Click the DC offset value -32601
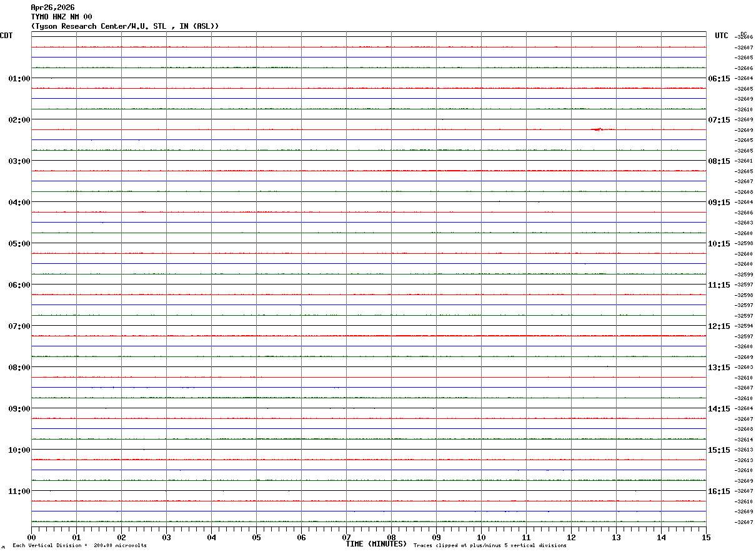The height and width of the screenshot is (554, 756). (744, 161)
